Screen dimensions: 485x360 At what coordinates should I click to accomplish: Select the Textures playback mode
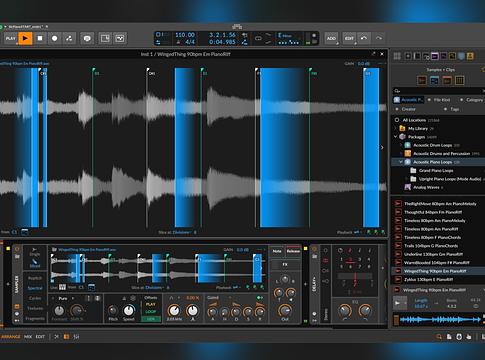tap(35, 308)
